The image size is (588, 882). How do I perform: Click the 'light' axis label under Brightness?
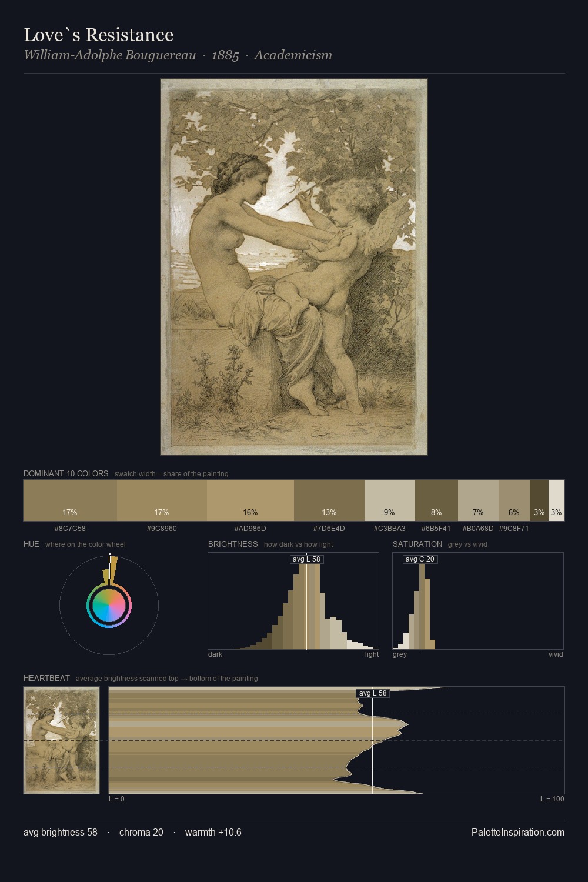pyautogui.click(x=372, y=654)
